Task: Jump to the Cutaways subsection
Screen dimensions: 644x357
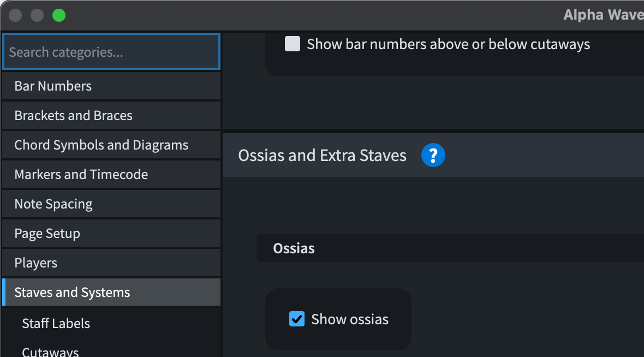Action: coord(51,352)
